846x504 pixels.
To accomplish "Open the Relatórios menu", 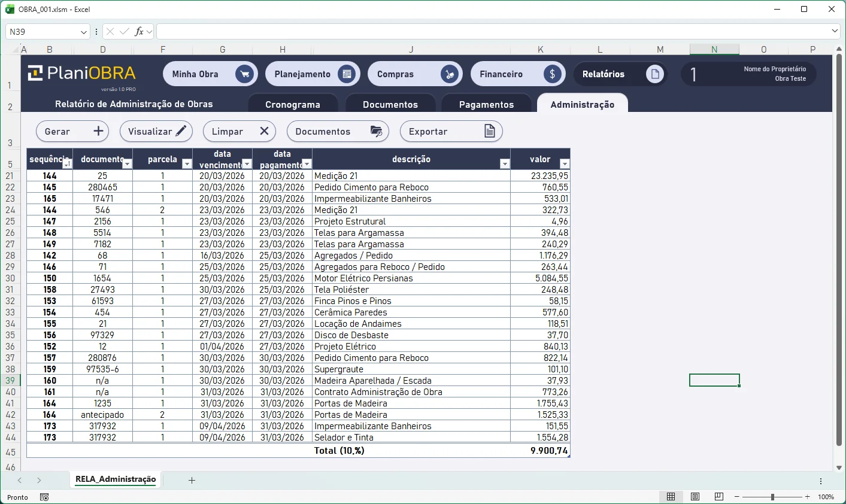I will pos(620,74).
